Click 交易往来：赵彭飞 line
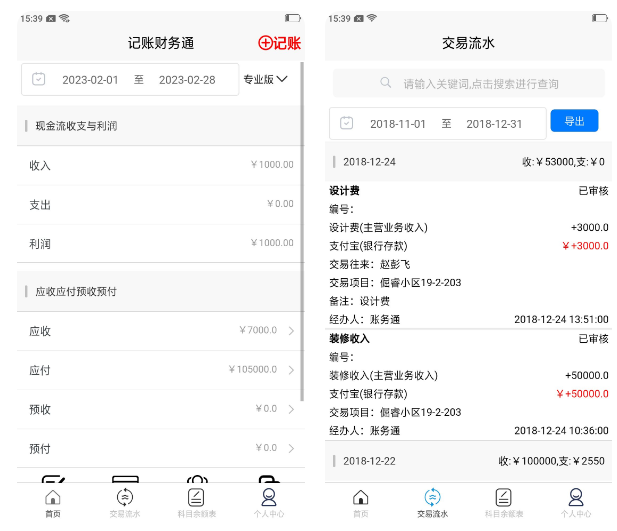This screenshot has width=617, height=531. [369, 264]
